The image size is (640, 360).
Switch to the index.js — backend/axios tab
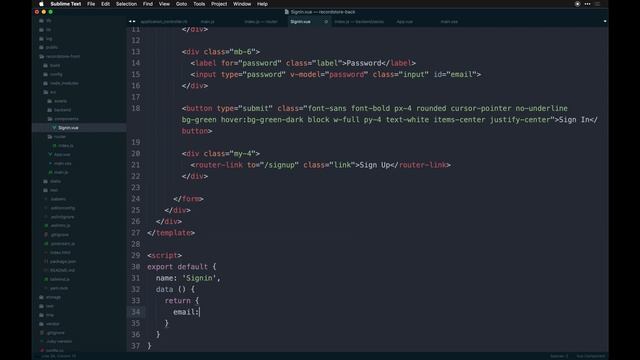click(x=359, y=22)
